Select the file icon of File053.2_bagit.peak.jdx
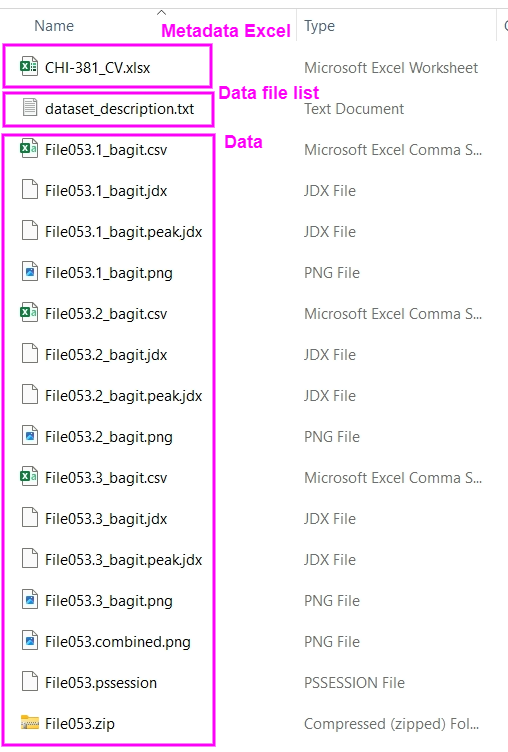 [x=30, y=395]
